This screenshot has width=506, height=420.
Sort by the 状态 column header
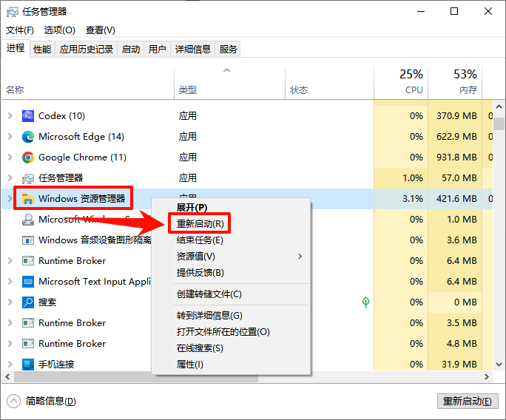(329, 84)
